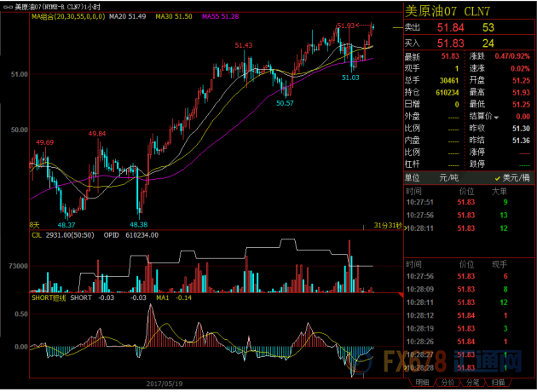Click the MA55 51.28 legend
Image resolution: width=537 pixels, height=392 pixels.
point(220,16)
